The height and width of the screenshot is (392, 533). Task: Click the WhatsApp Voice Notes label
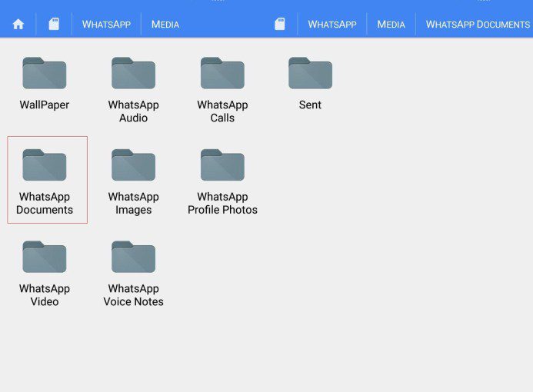click(133, 295)
